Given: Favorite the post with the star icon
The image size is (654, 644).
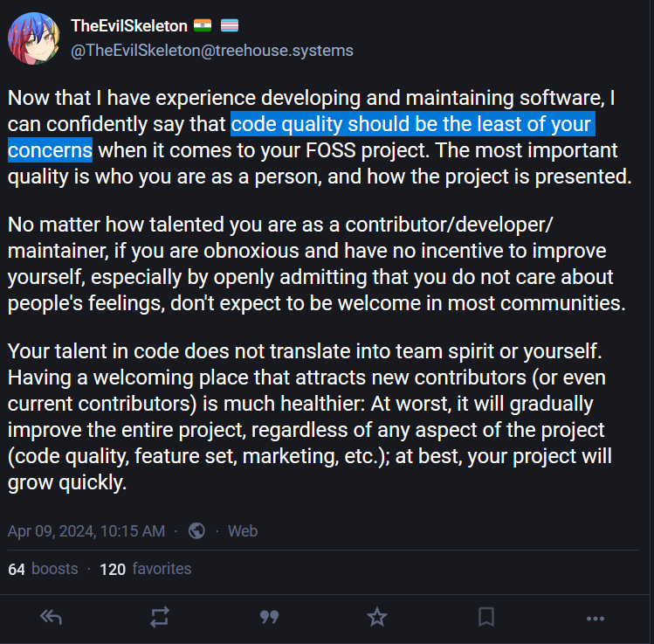Looking at the screenshot, I should coord(377,618).
